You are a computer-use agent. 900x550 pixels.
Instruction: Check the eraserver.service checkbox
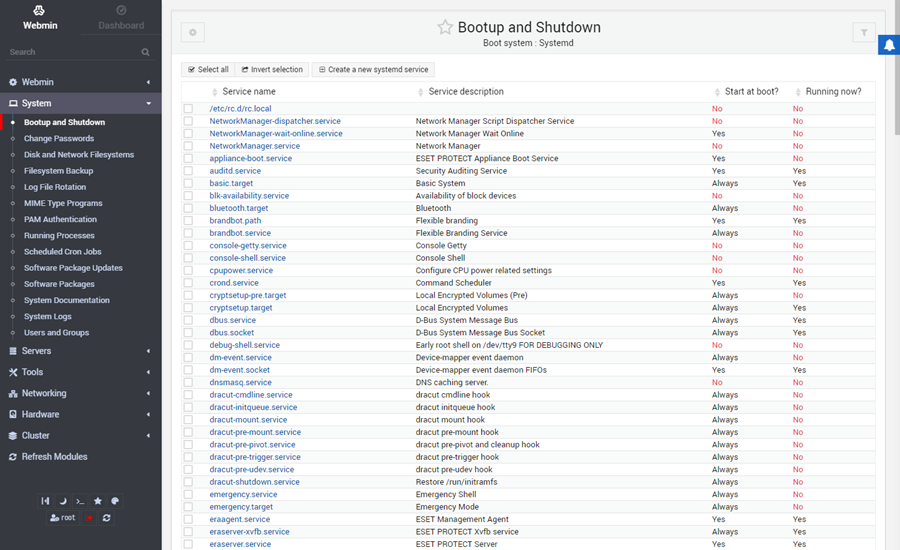188,544
